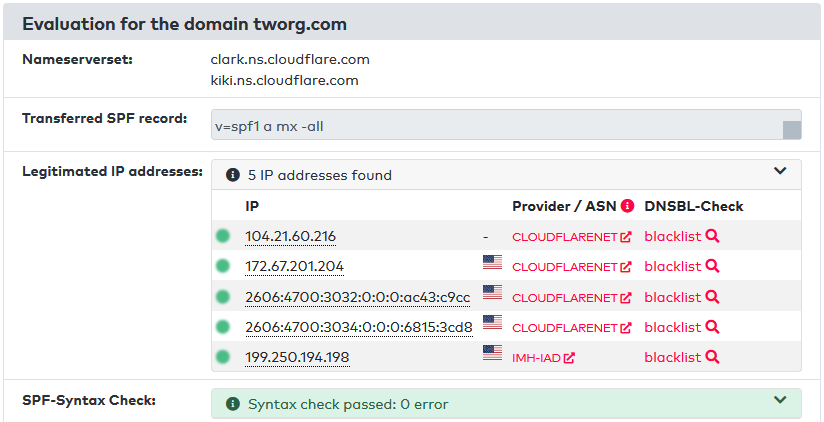Click scrollbar handle in SPF record box
The height and width of the screenshot is (422, 824).
point(791,129)
